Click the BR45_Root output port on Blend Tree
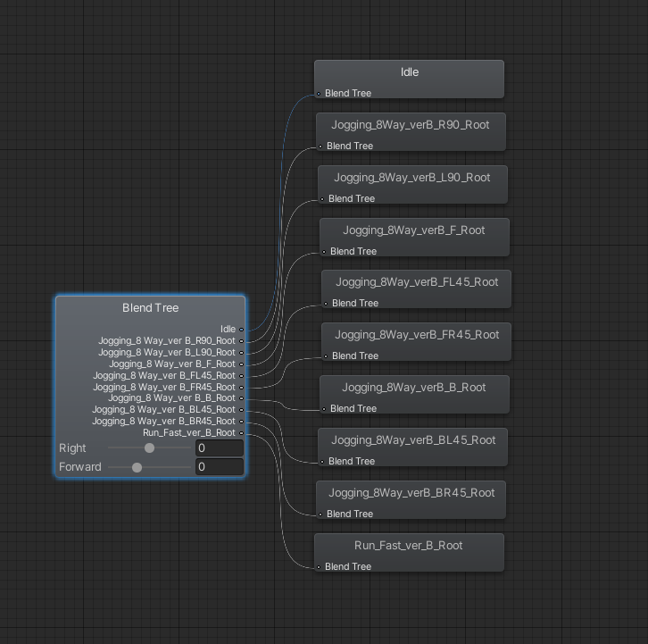The image size is (648, 644). pos(241,422)
